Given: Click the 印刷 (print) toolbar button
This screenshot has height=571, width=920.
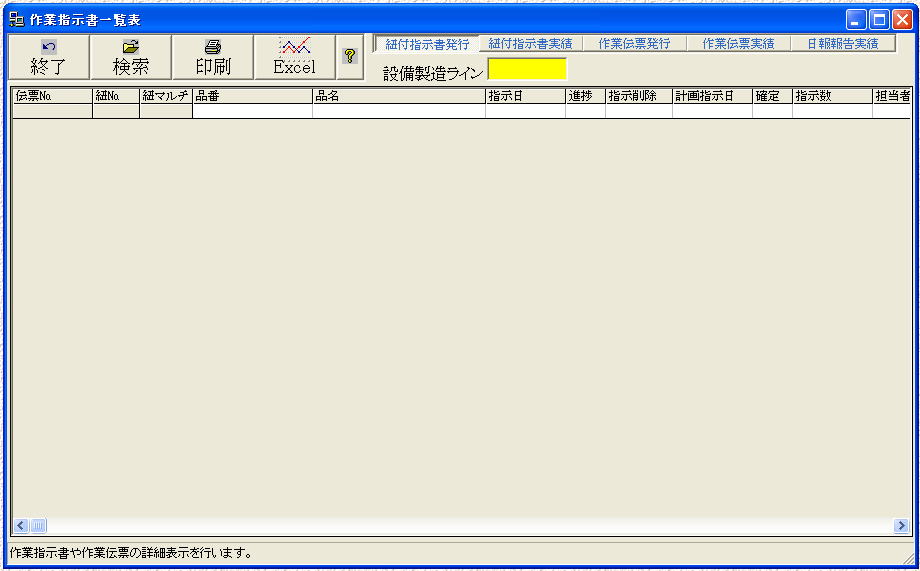Looking at the screenshot, I should (213, 57).
